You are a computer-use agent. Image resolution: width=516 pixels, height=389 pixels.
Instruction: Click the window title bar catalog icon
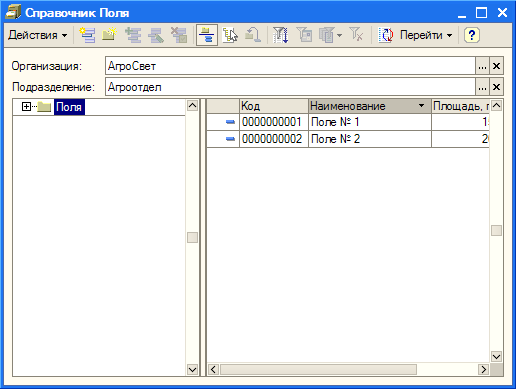(13, 12)
